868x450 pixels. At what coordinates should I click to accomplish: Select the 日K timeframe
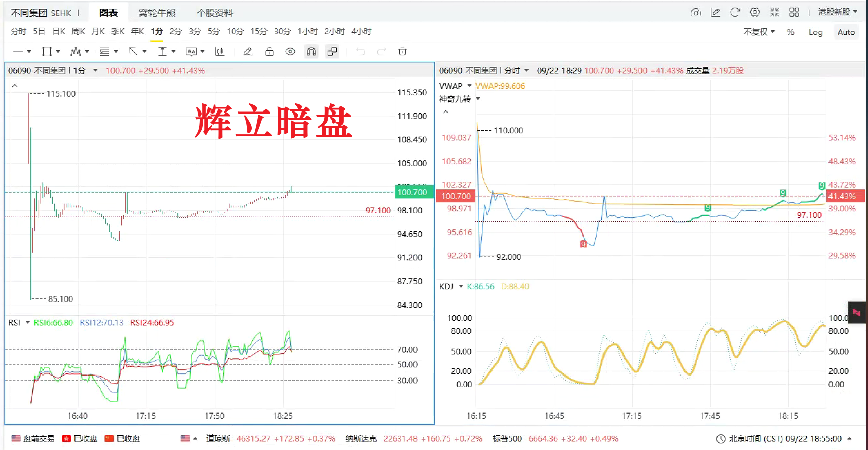[x=59, y=31]
